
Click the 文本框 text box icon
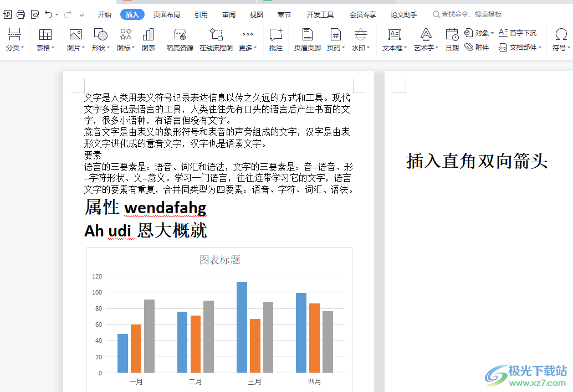pos(395,35)
